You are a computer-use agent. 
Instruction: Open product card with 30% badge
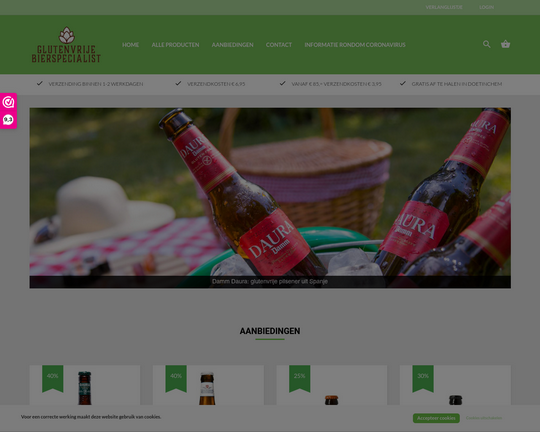[455, 385]
